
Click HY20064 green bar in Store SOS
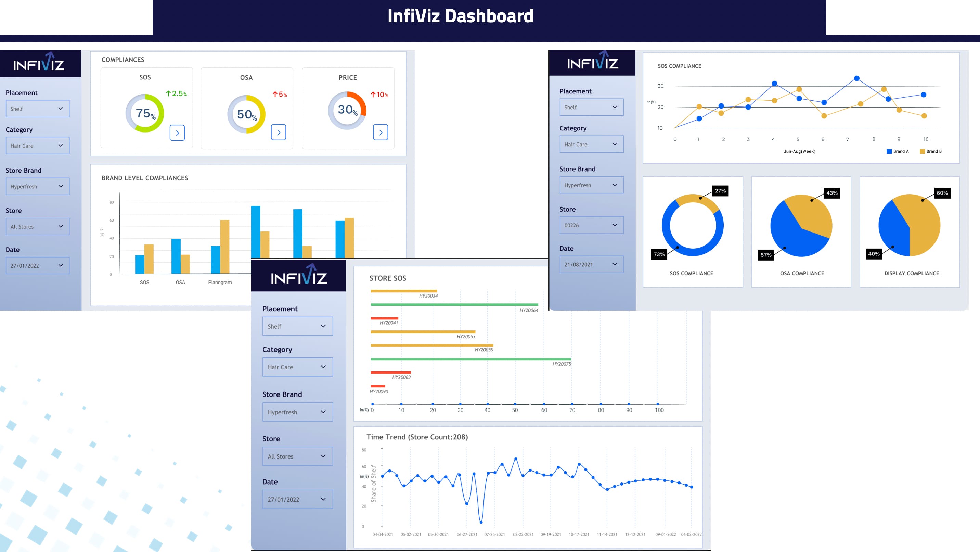[x=454, y=304]
